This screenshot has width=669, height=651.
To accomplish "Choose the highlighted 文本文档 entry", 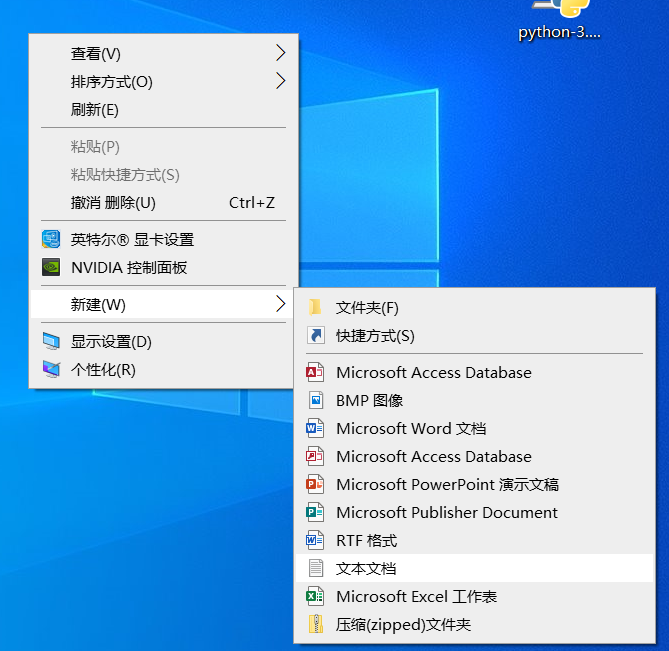I will point(474,568).
